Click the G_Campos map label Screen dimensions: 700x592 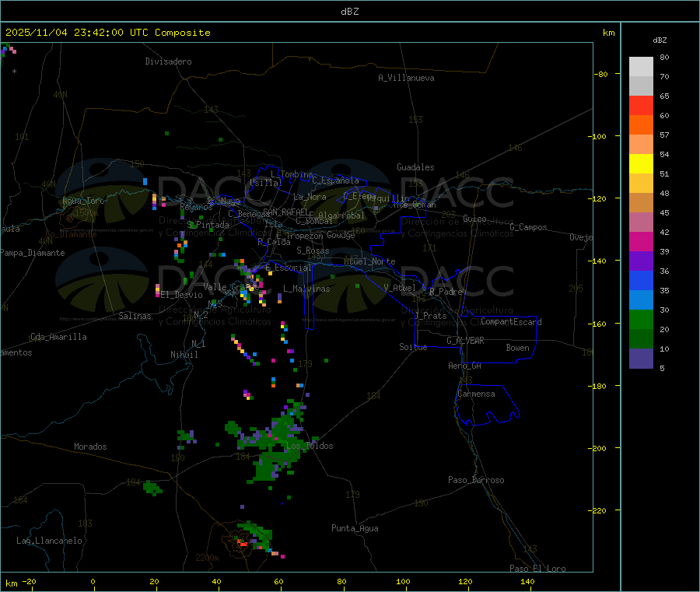point(529,227)
